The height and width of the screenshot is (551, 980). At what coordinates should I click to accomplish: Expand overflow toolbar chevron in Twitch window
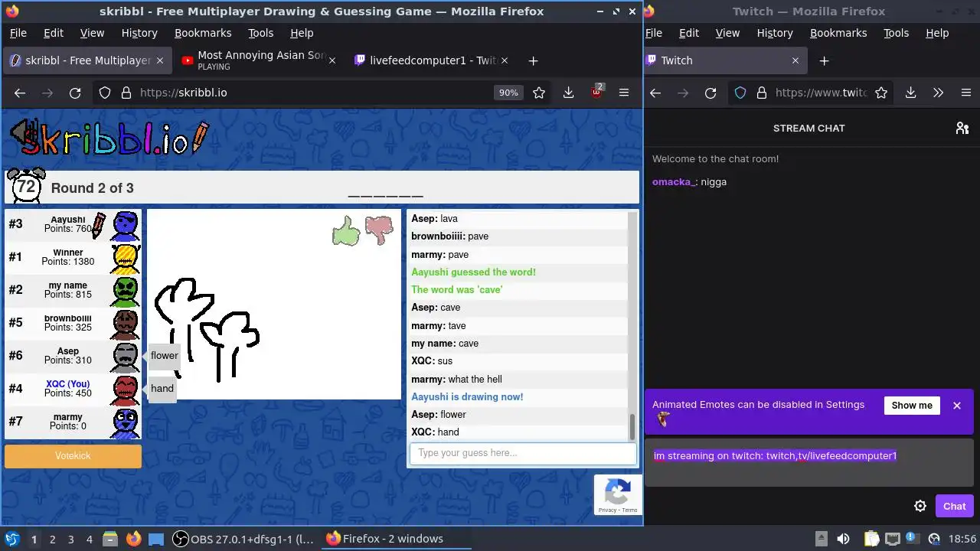(x=938, y=93)
